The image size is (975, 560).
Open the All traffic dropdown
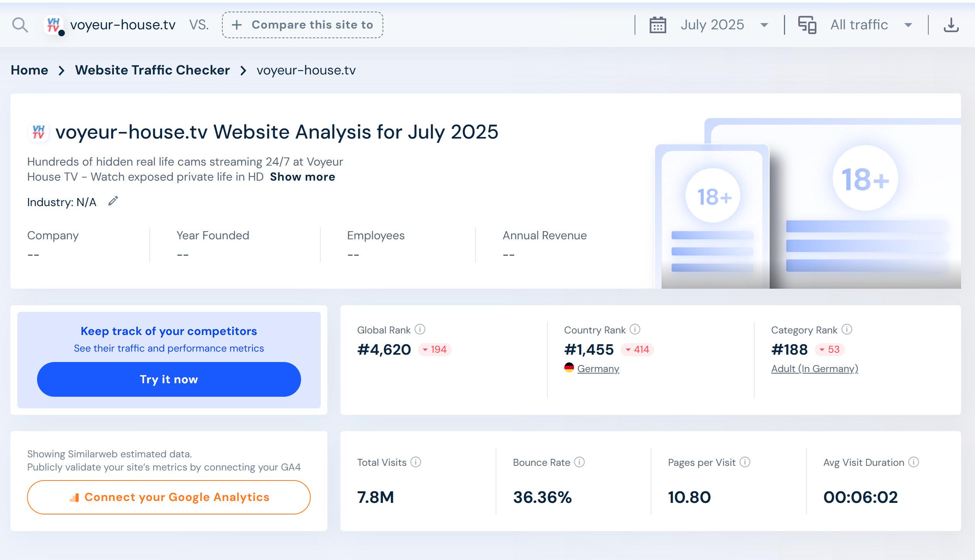click(x=871, y=25)
